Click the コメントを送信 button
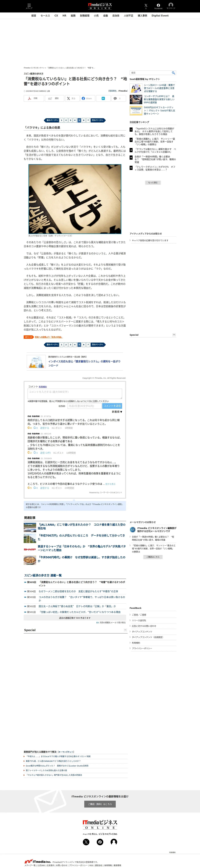200x868 pixels. [112, 406]
